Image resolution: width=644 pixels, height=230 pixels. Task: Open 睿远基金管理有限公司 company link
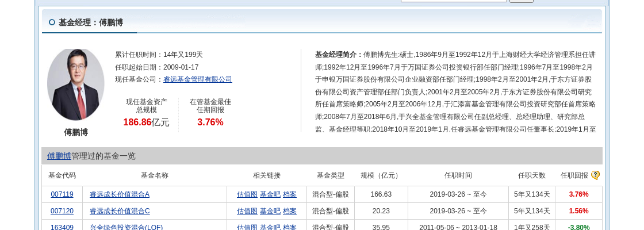[x=198, y=79]
